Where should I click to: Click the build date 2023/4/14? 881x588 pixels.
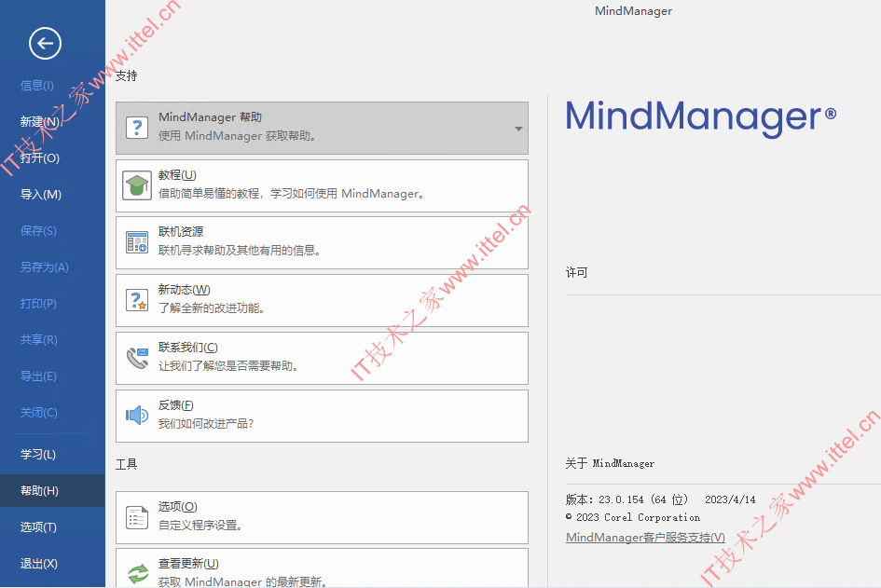730,499
